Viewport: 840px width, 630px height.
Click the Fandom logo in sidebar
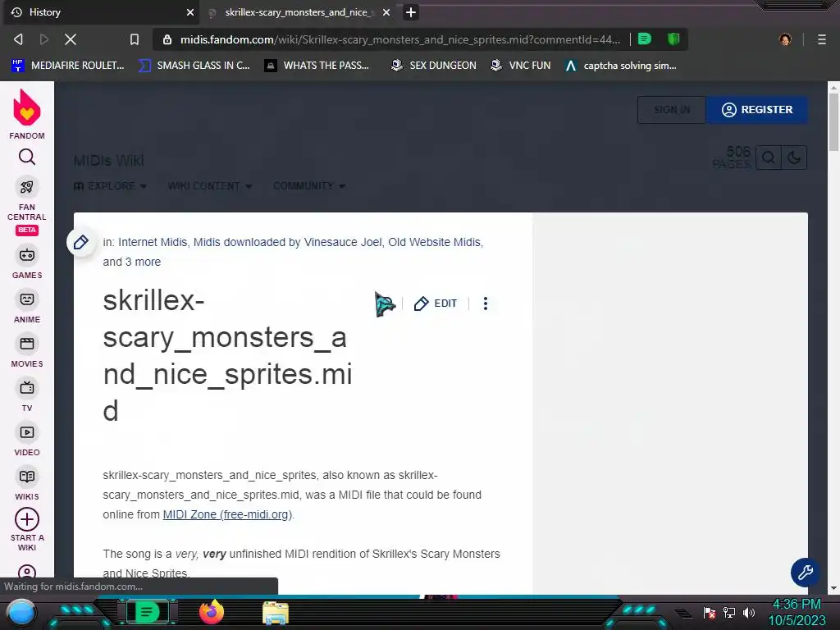pyautogui.click(x=27, y=114)
